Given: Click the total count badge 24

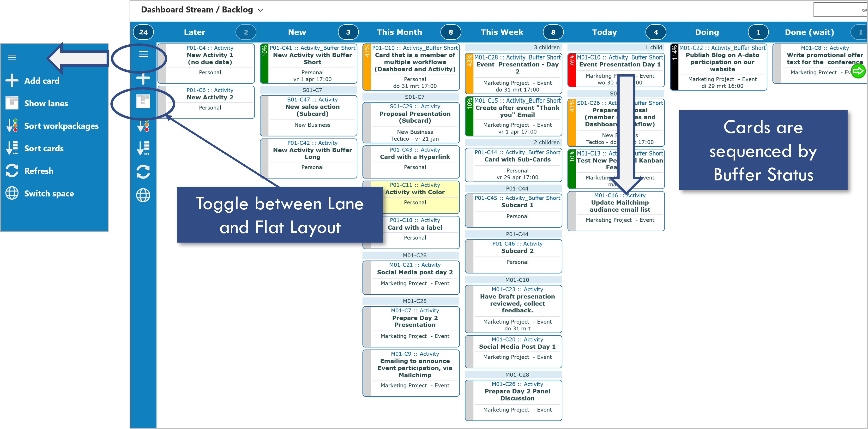Looking at the screenshot, I should (143, 32).
